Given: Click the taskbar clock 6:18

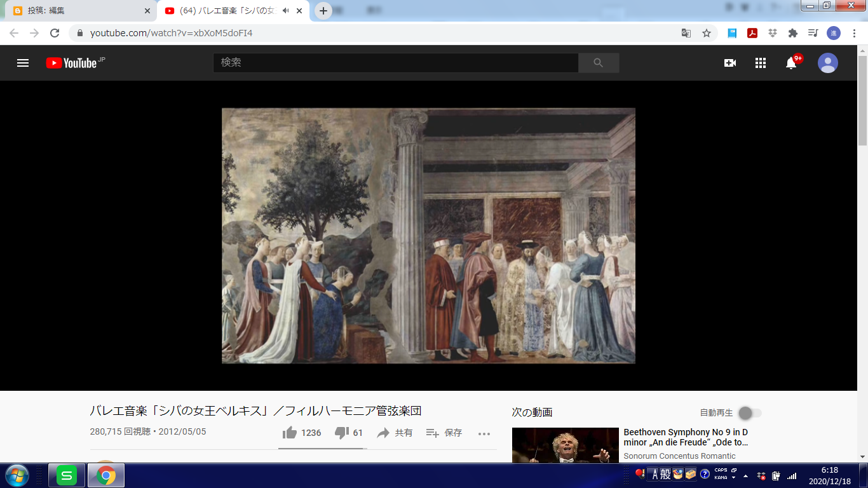Looking at the screenshot, I should coord(829,470).
